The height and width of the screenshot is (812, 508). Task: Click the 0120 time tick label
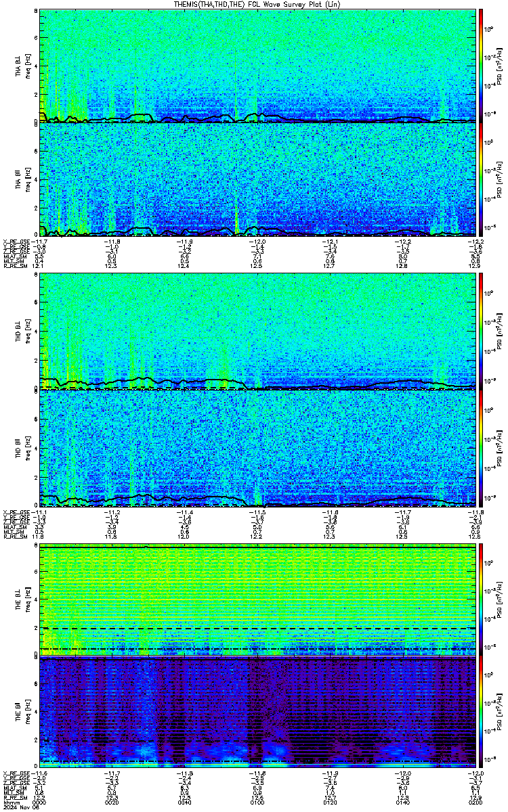point(331,802)
